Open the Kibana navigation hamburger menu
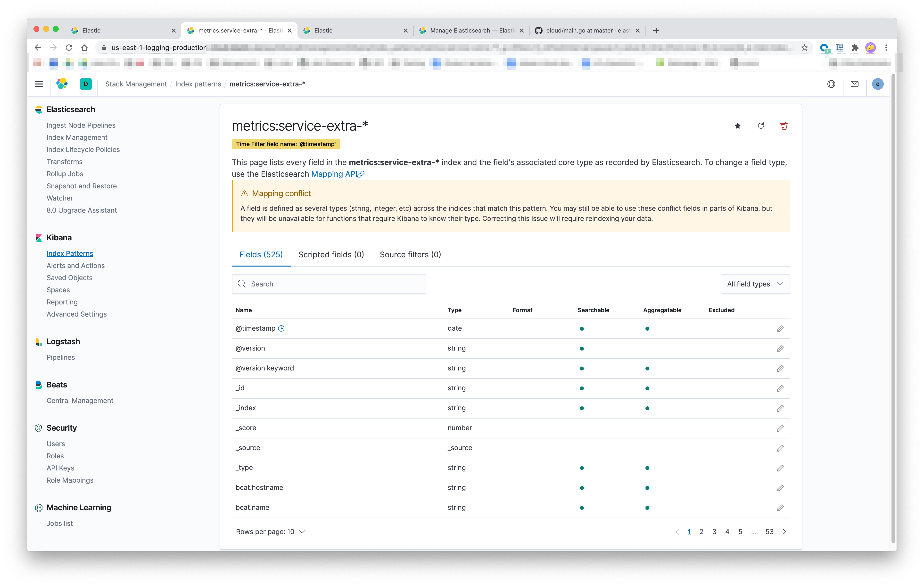The image size is (924, 587). (x=39, y=84)
